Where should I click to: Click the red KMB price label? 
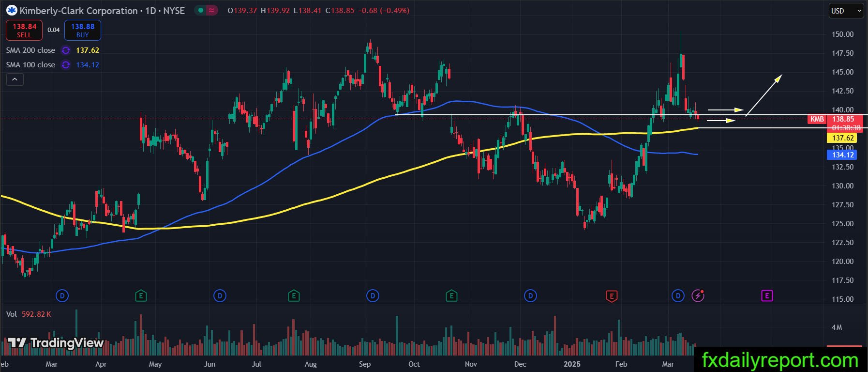(817, 119)
